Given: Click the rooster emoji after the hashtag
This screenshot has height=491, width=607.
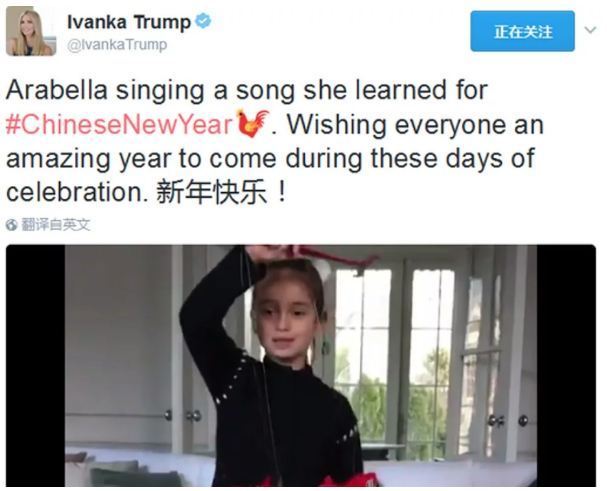Looking at the screenshot, I should coord(253,124).
